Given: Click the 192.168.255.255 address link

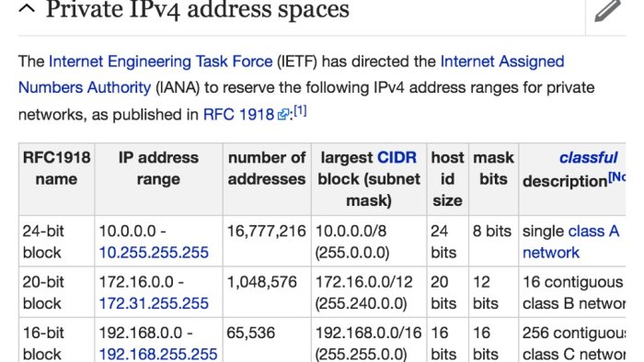Looking at the screenshot, I should (x=158, y=354).
